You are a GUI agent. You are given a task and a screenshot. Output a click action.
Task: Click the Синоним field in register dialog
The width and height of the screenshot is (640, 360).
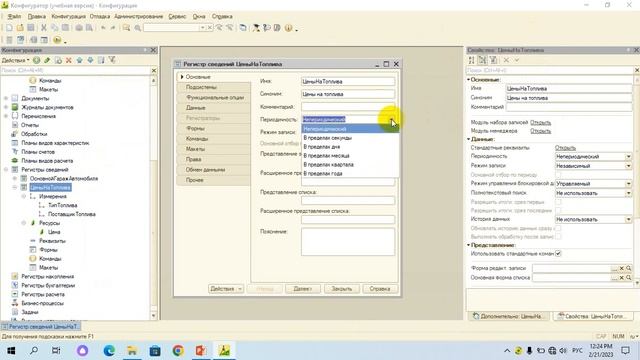click(348, 94)
